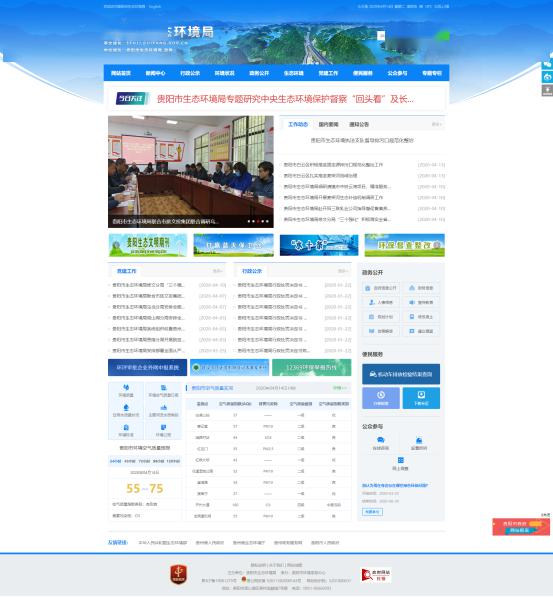Click 当日关注 badge beside headline
Image resolution: width=553 pixels, height=597 pixels.
132,99
